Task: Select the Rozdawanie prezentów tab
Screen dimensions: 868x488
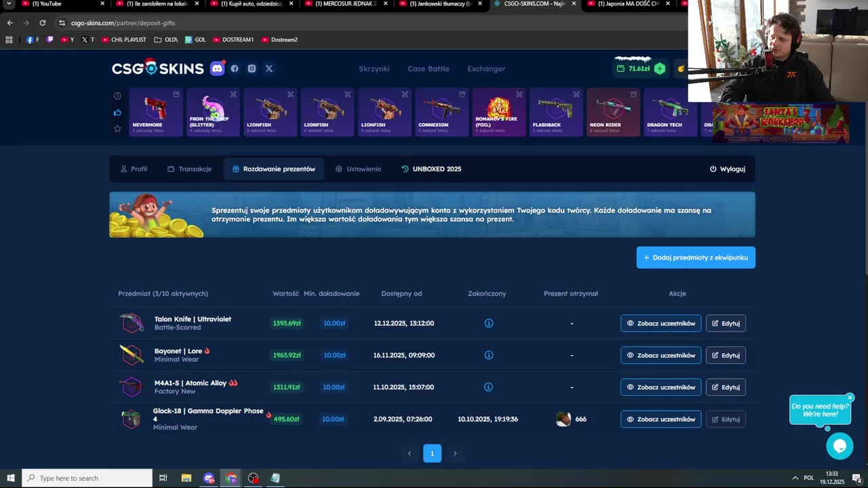Action: pyautogui.click(x=274, y=169)
